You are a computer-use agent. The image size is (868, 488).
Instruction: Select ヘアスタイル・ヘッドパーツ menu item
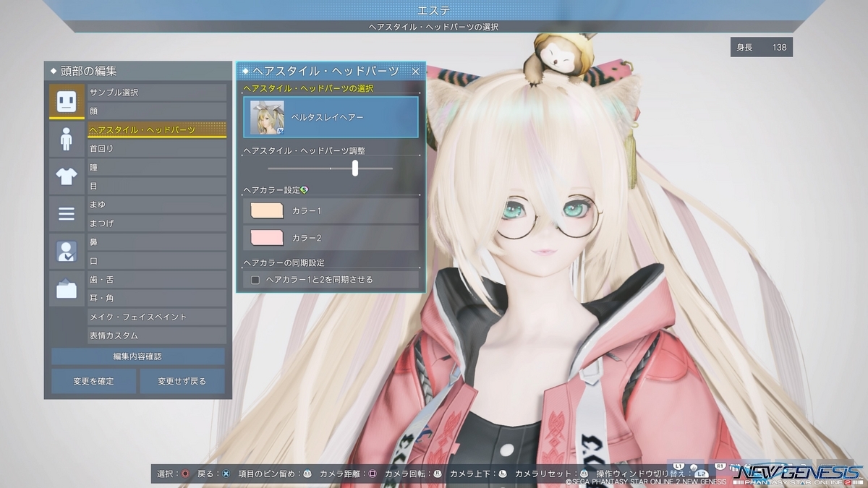157,130
